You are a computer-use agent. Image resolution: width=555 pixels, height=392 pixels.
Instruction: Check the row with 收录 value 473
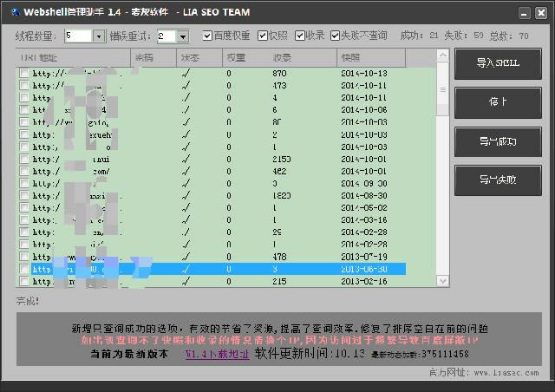[24, 85]
